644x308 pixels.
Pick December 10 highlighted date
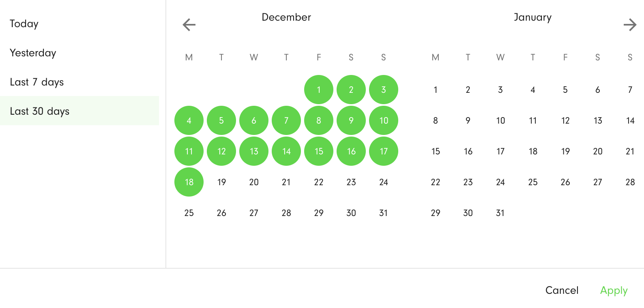pos(384,120)
